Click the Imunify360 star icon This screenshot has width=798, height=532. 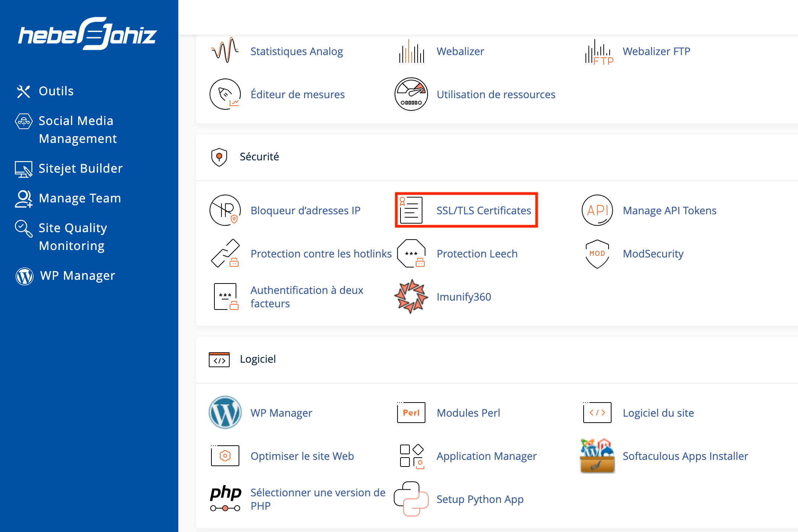point(411,297)
